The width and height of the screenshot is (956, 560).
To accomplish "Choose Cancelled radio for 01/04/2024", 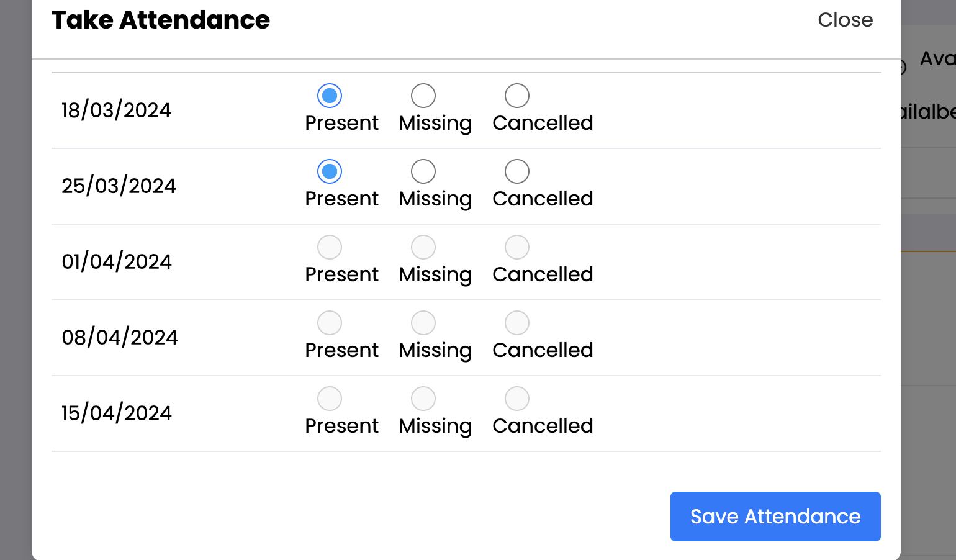I will click(517, 247).
